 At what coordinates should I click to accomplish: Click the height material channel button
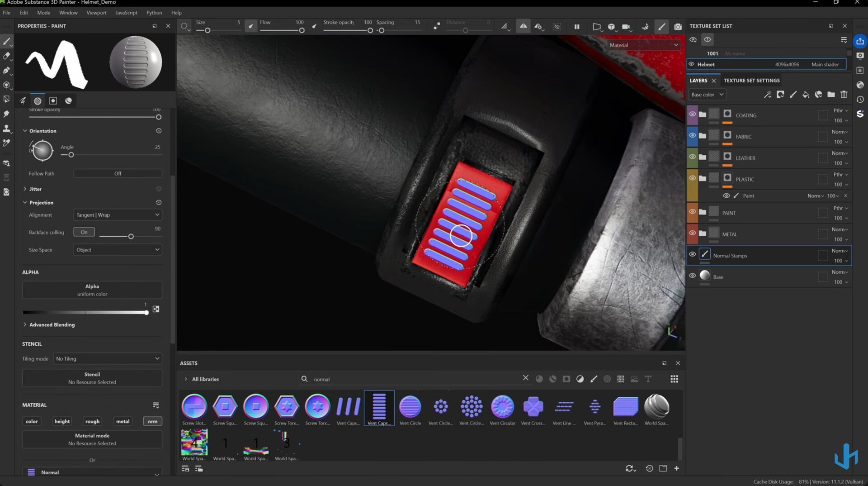pyautogui.click(x=62, y=421)
